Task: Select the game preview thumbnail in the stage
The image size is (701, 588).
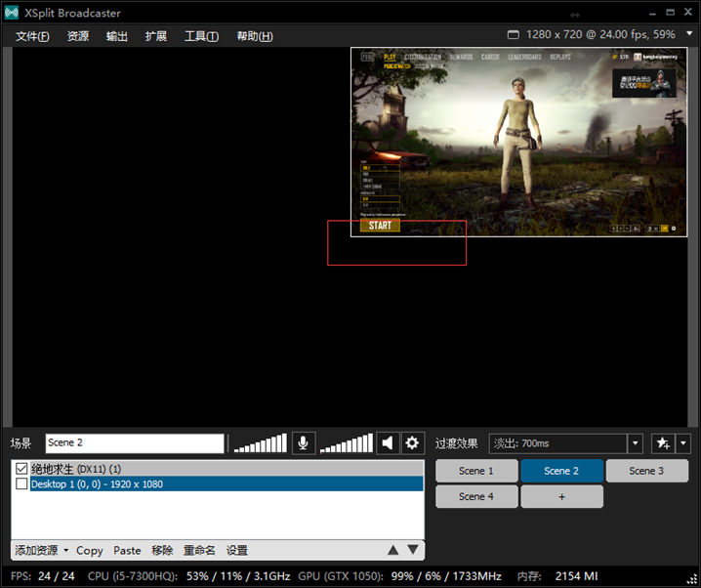Action: [x=519, y=143]
